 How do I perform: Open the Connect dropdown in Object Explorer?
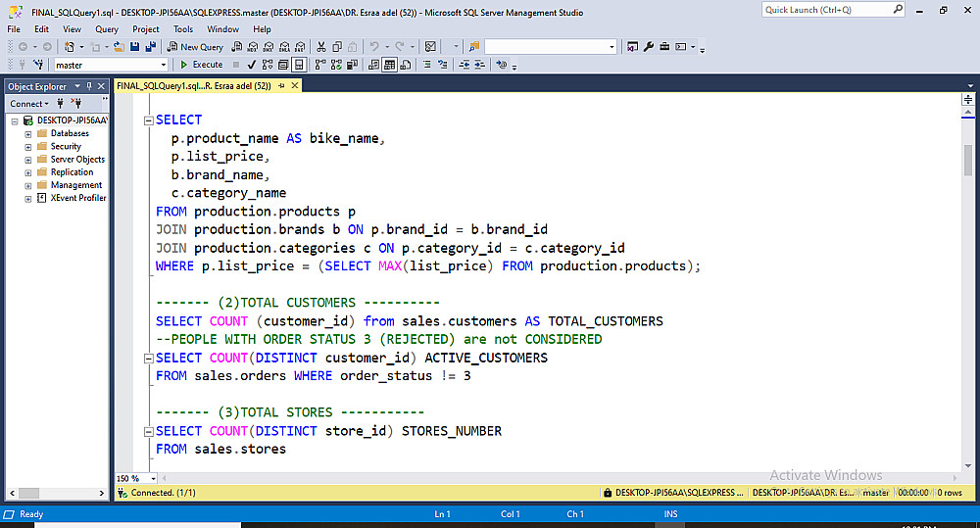pos(28,104)
